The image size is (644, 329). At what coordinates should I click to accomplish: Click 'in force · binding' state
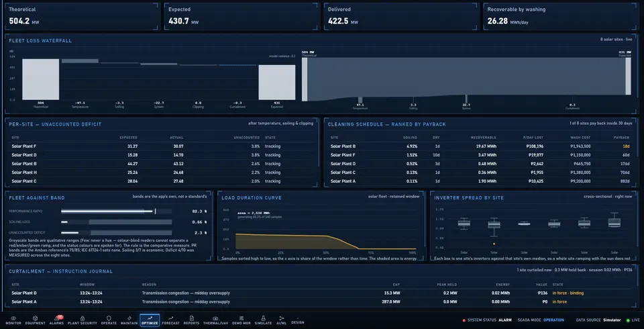568,293
